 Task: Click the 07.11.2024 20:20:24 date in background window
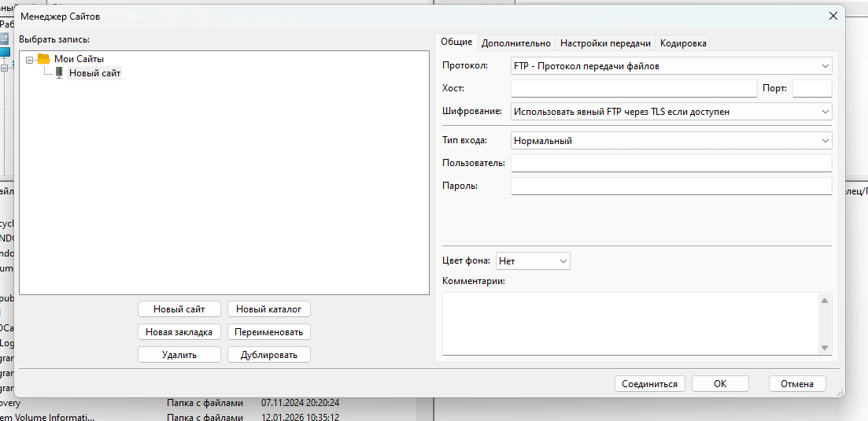click(x=300, y=403)
